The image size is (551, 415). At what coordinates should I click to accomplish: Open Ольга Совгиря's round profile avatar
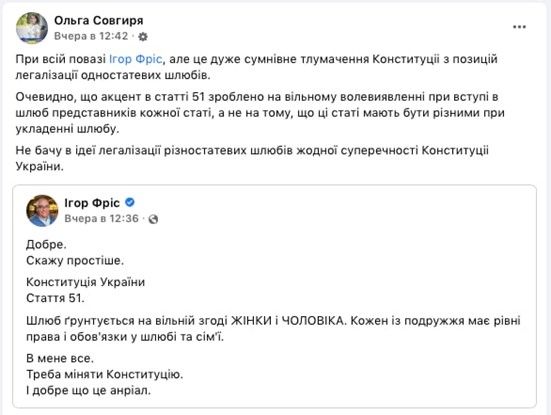(x=32, y=28)
